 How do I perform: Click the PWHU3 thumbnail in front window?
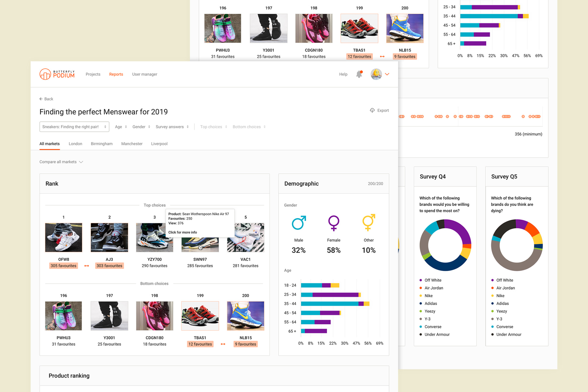(64, 316)
